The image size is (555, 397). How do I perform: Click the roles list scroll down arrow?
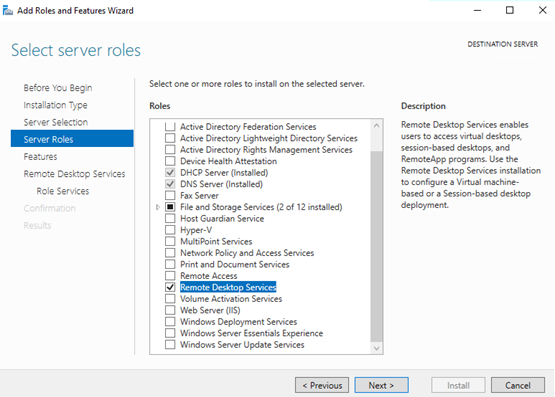[377, 349]
